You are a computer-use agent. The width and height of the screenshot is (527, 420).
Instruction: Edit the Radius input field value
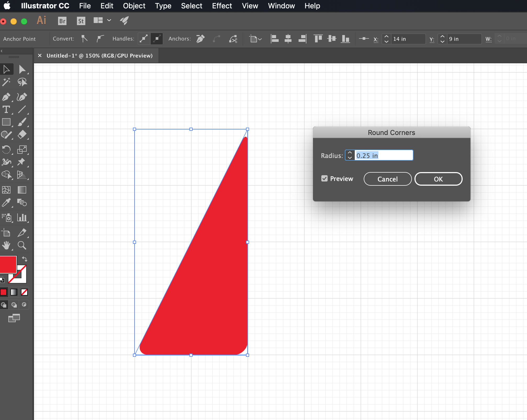point(383,156)
